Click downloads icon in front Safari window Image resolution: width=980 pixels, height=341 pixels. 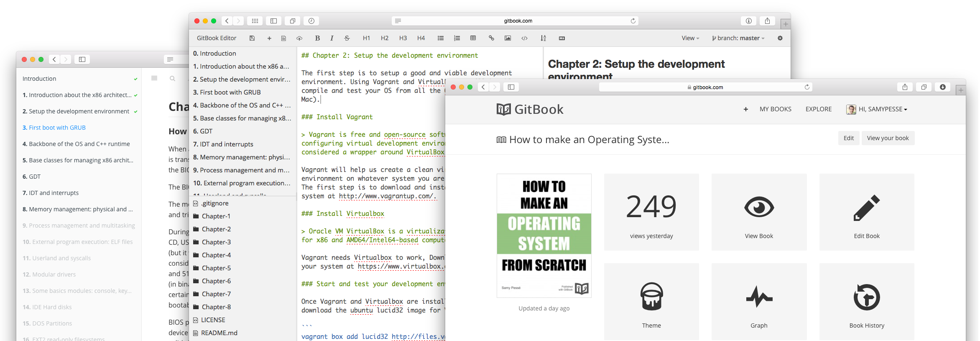[943, 87]
